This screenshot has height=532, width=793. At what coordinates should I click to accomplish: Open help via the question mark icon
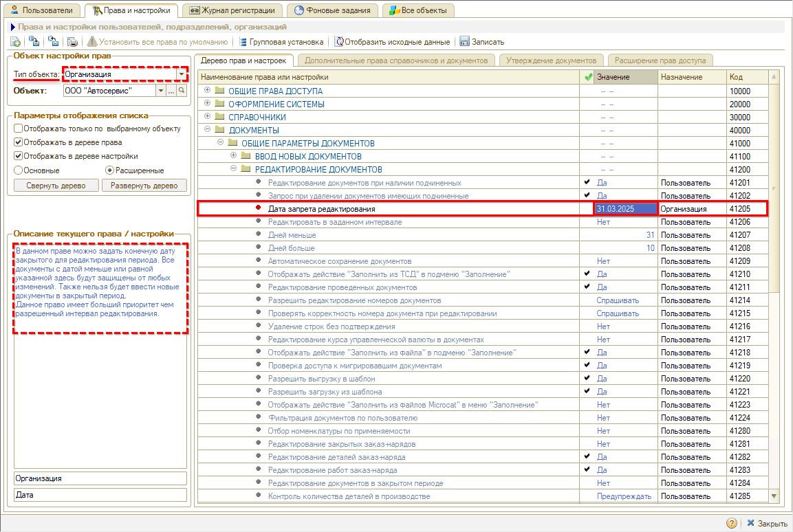(x=731, y=523)
